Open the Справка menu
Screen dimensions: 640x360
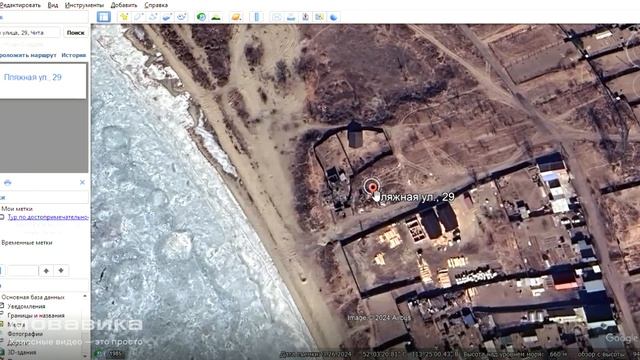[x=156, y=5]
